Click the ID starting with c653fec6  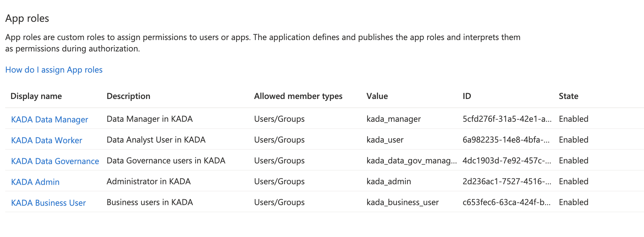coord(506,202)
